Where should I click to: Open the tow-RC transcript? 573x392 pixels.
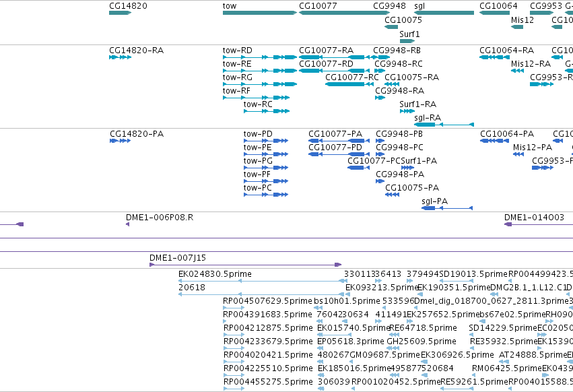(267, 111)
